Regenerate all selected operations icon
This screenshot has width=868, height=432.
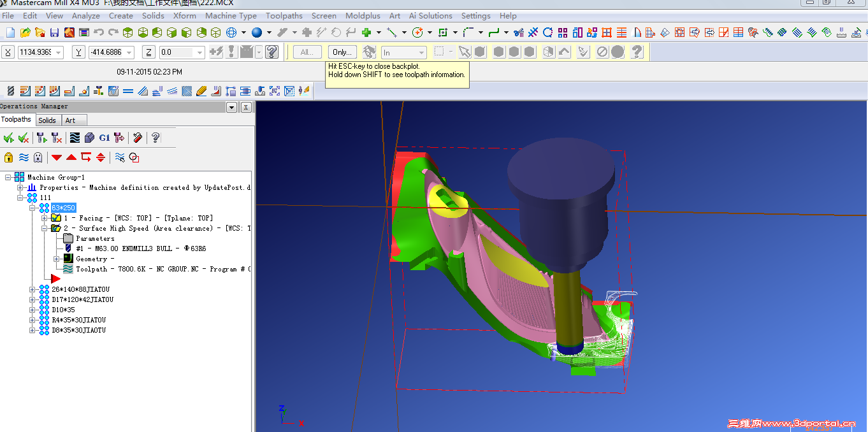click(x=42, y=137)
